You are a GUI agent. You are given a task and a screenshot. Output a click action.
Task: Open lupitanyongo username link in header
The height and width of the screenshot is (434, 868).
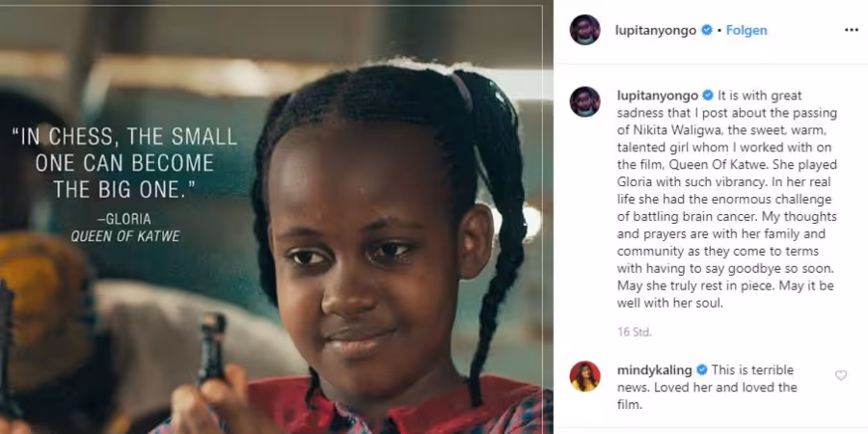tap(656, 31)
